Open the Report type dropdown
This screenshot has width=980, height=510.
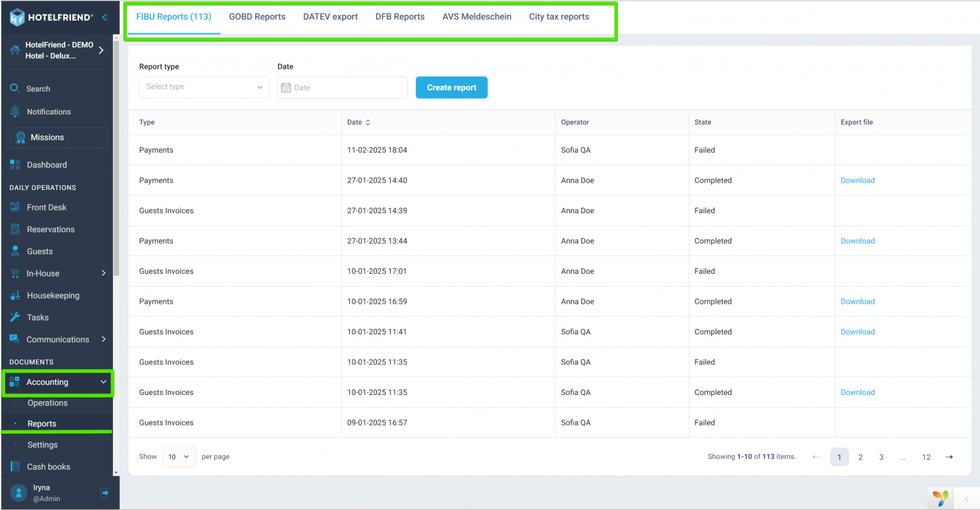pyautogui.click(x=204, y=87)
